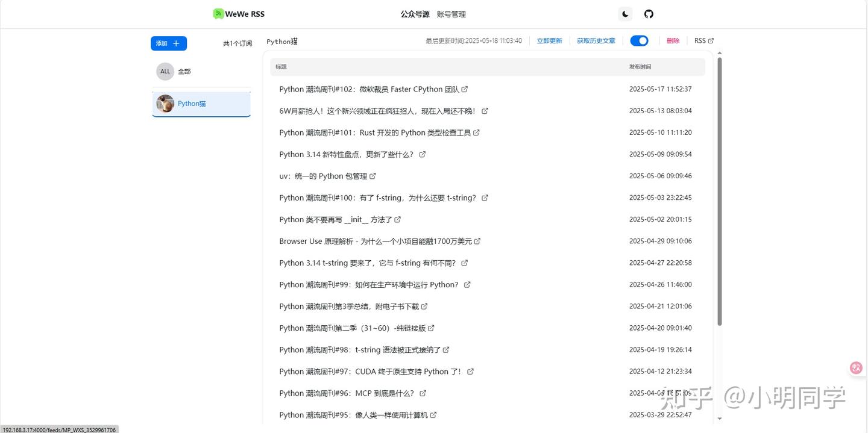Select the Python猫 subscription in the sidebar
The image size is (868, 433).
point(201,104)
